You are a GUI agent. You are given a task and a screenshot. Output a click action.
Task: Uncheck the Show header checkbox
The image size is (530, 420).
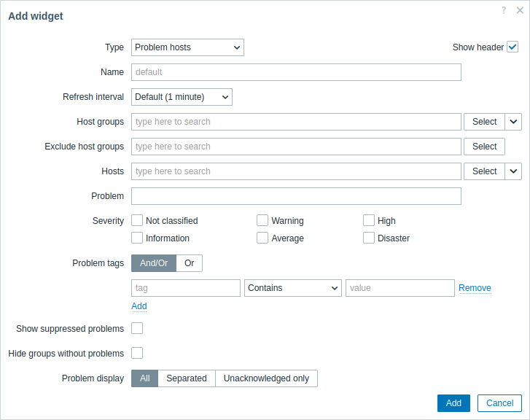(x=513, y=47)
